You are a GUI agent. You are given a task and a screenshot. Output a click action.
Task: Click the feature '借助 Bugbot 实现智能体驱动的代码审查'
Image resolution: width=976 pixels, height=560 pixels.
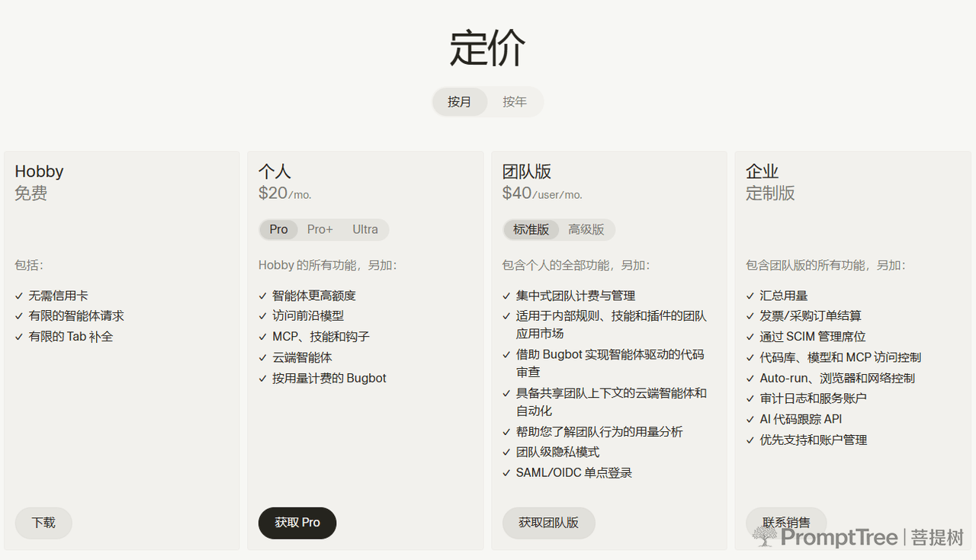610,363
